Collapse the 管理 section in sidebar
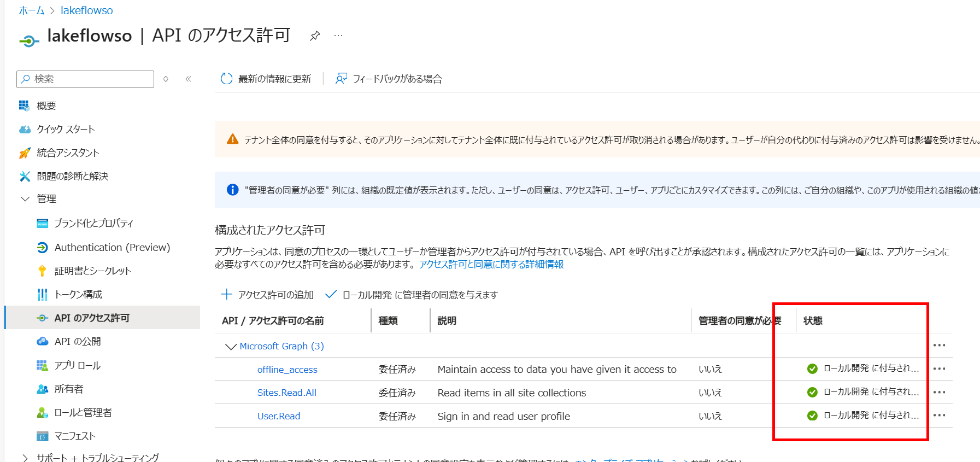The width and height of the screenshot is (980, 462). pos(25,198)
